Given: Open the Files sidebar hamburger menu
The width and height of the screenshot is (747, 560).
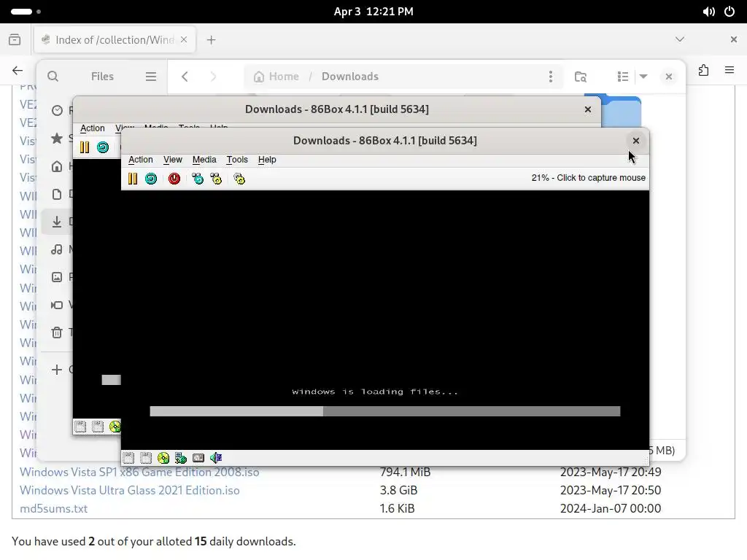Looking at the screenshot, I should (x=151, y=77).
